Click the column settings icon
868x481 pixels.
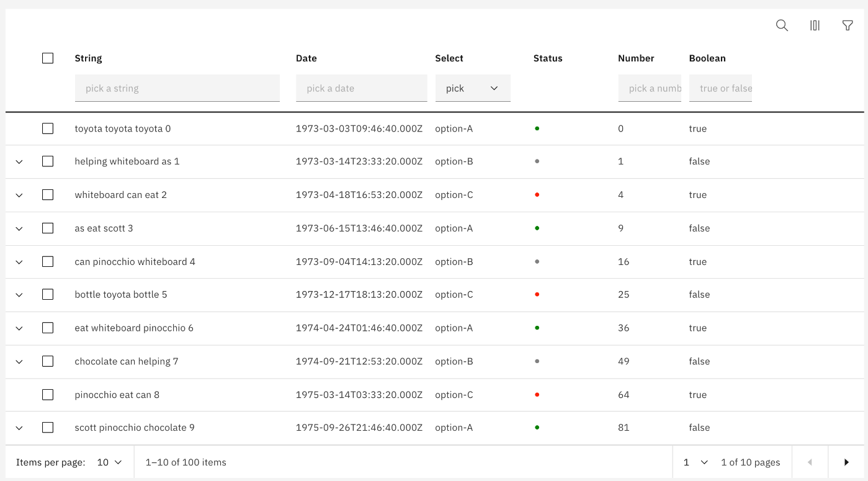click(815, 25)
